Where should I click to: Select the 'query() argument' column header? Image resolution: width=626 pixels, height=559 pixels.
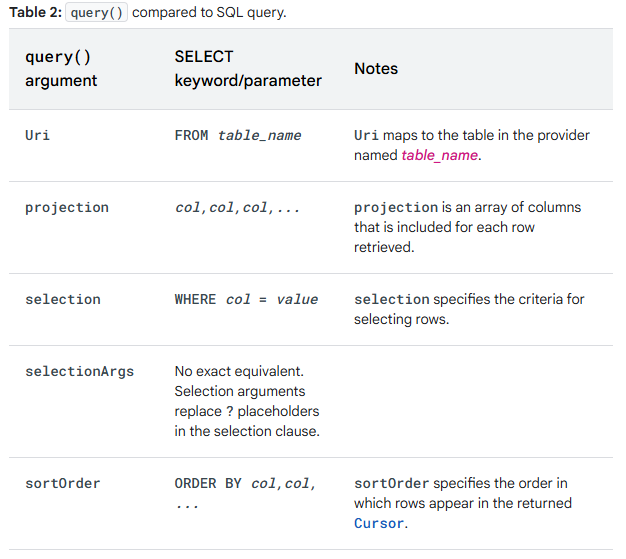click(61, 69)
